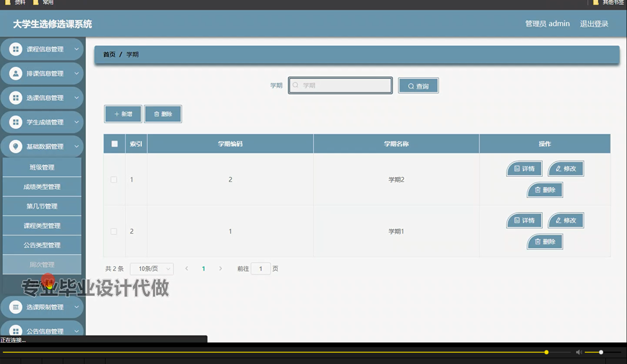
Task: Click 修改 for the 学期1 row
Action: pyautogui.click(x=566, y=220)
